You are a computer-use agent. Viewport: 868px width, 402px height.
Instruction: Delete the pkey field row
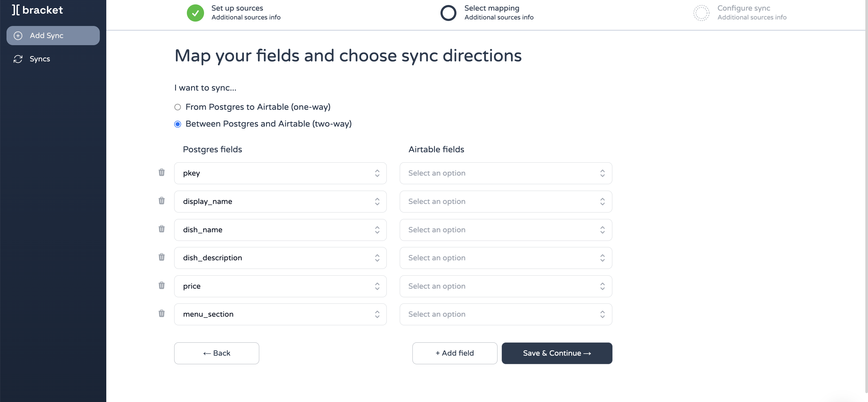pyautogui.click(x=162, y=173)
